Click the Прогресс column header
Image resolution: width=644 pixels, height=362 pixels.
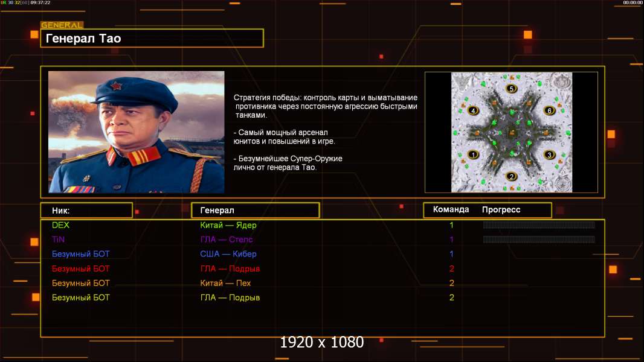pyautogui.click(x=501, y=209)
